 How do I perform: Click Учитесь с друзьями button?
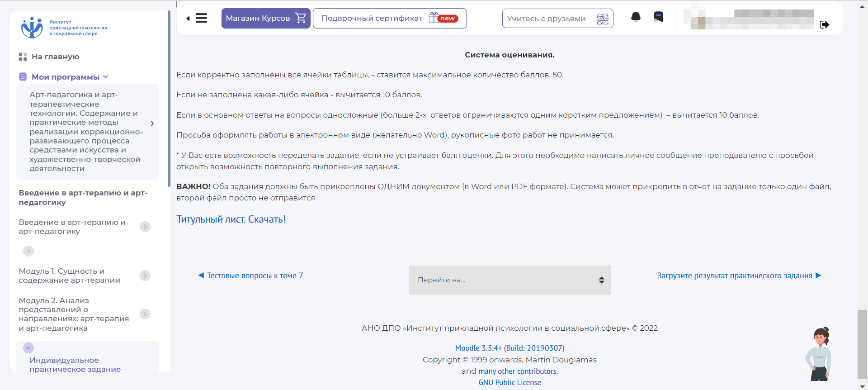557,19
